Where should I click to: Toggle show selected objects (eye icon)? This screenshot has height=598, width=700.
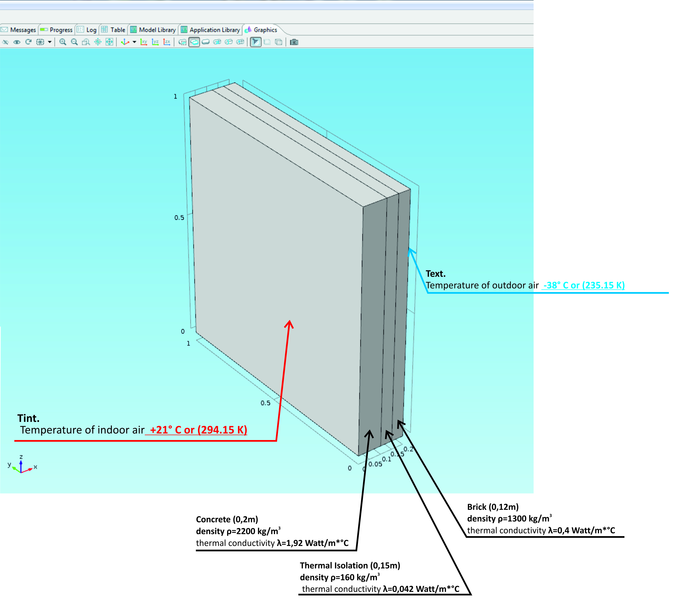17,42
